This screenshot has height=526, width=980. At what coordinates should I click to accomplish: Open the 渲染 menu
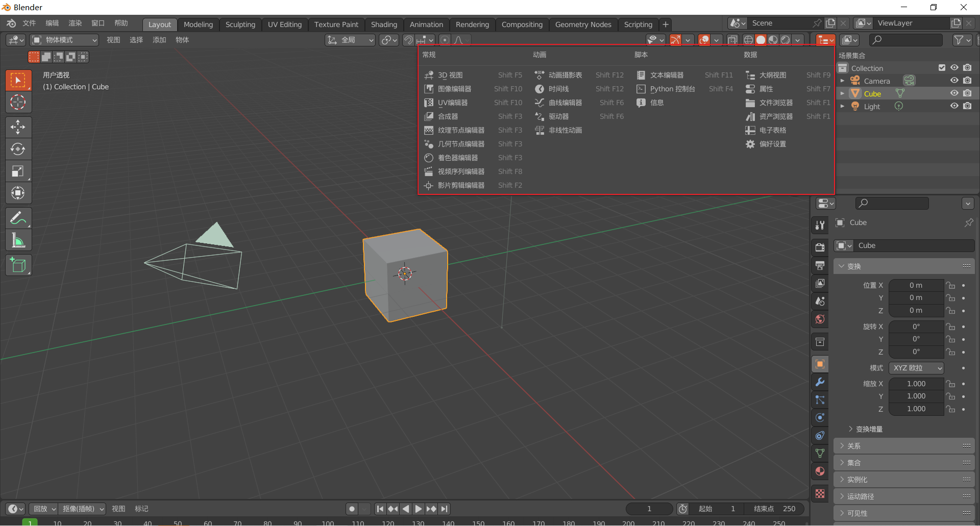75,23
